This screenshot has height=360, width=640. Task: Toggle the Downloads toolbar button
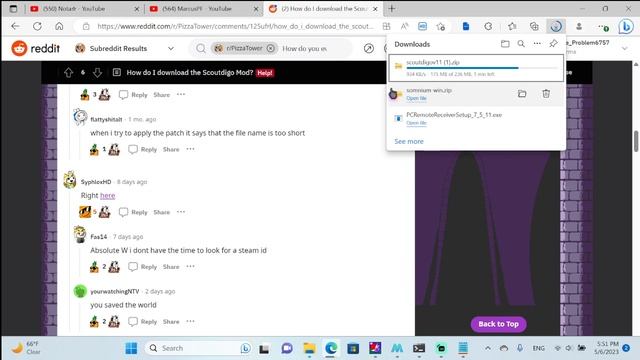click(556, 27)
